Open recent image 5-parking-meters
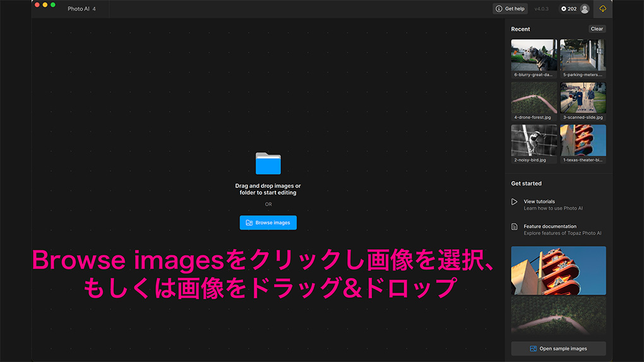Screen dimensions: 644x362 tap(583, 58)
